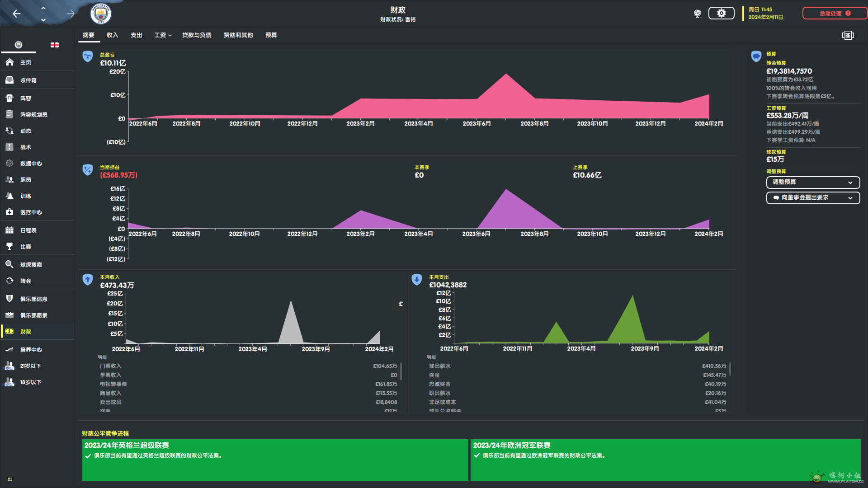
Task: Click the world globe help icon
Action: pyautogui.click(x=697, y=13)
